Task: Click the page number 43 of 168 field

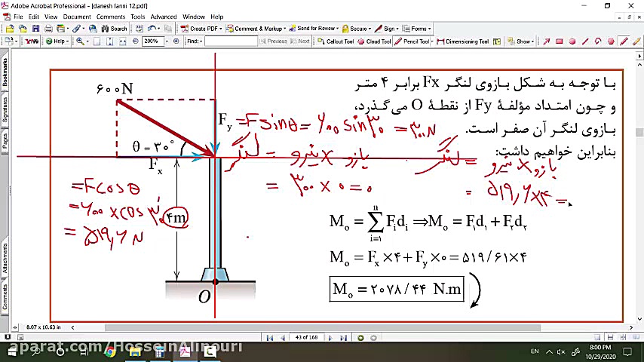Action: coord(306,337)
